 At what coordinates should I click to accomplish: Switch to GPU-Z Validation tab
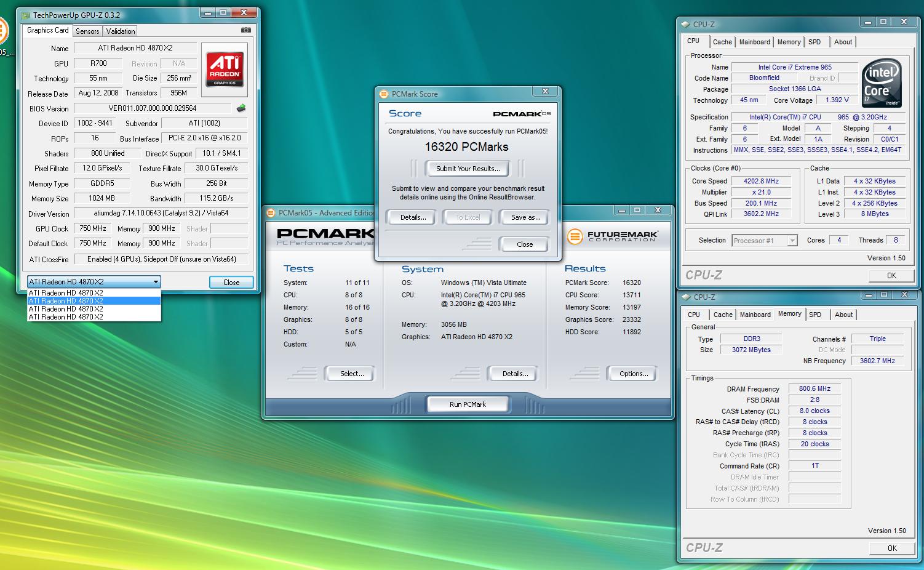point(121,31)
